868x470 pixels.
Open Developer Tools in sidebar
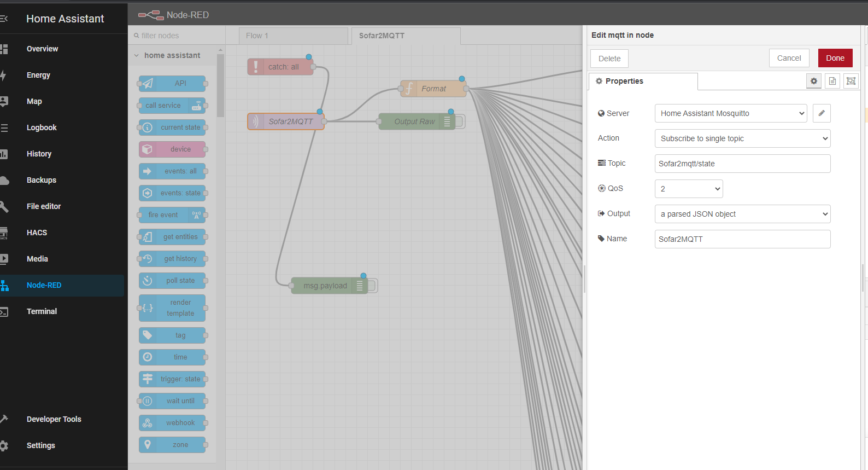click(x=54, y=419)
